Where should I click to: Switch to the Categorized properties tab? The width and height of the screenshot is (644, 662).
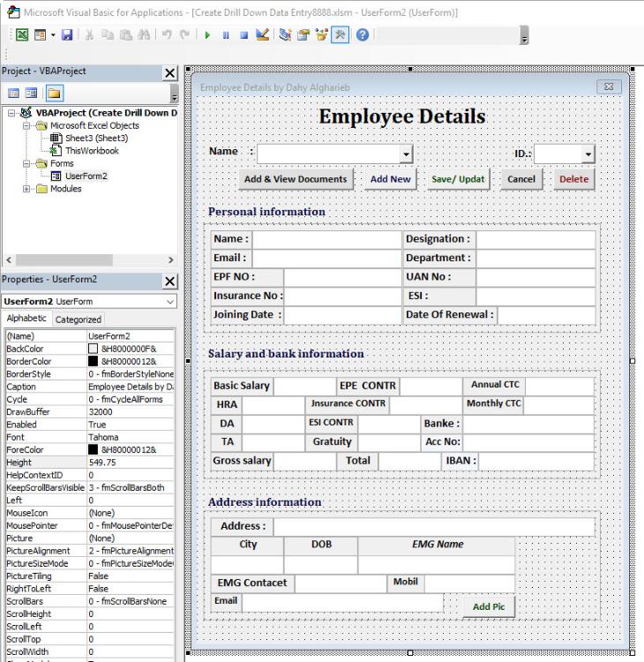[x=79, y=320]
